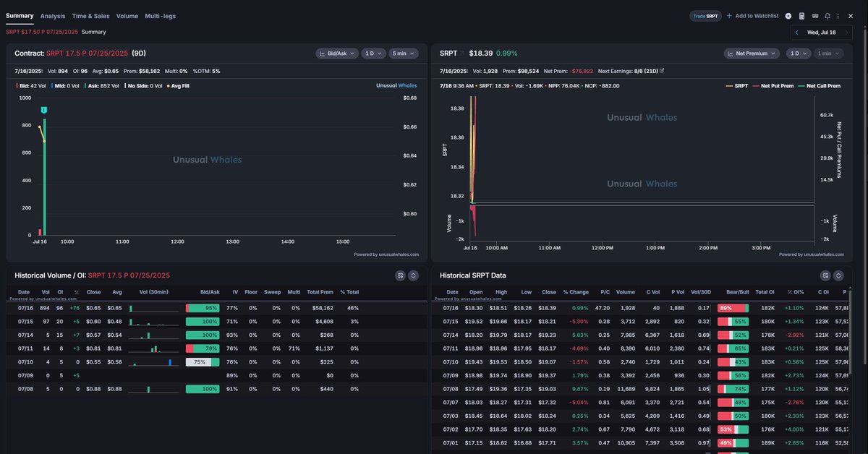Open the three-dot more options menu

(x=838, y=16)
